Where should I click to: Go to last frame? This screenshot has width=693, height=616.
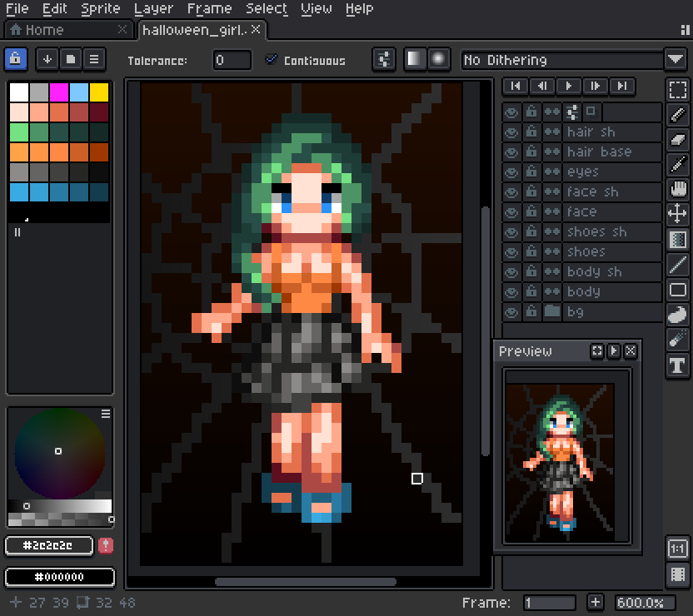622,86
